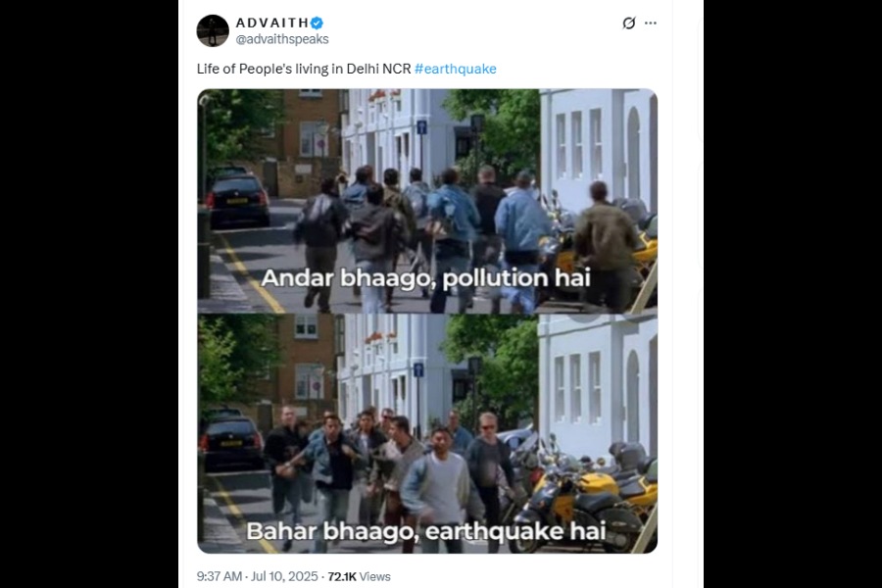View the 72.1K views count

[x=342, y=577]
